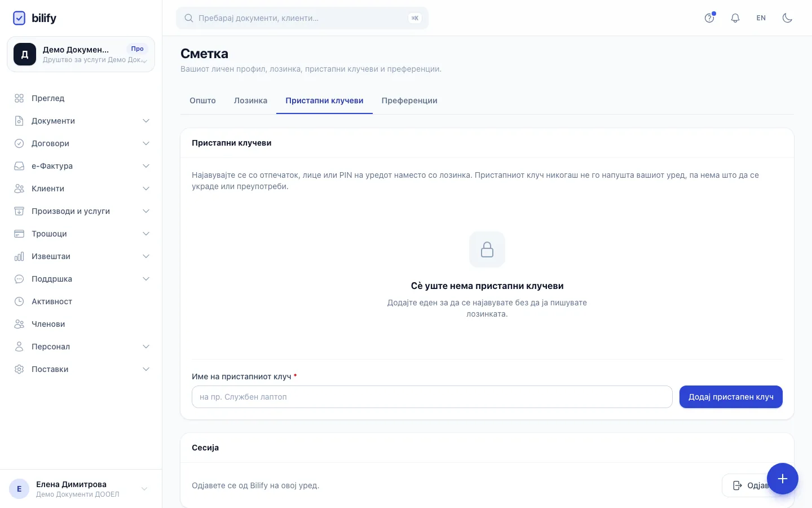Switch to the Преференции tab
812x508 pixels.
coord(409,100)
